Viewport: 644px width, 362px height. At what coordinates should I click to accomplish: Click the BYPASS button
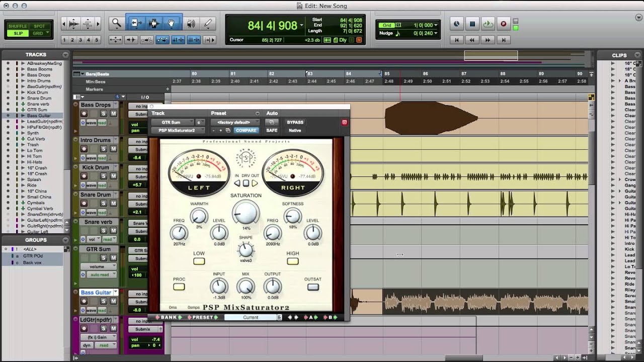coord(295,122)
